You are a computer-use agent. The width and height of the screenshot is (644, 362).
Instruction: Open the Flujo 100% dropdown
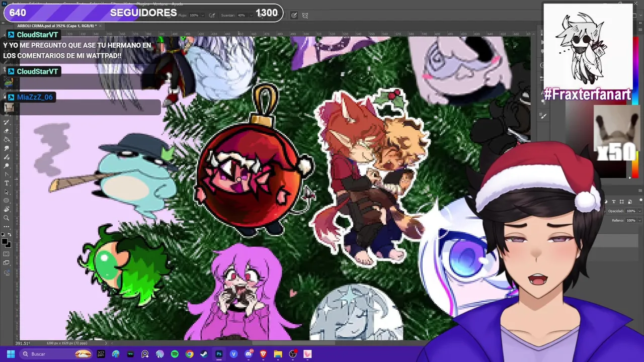(x=203, y=16)
